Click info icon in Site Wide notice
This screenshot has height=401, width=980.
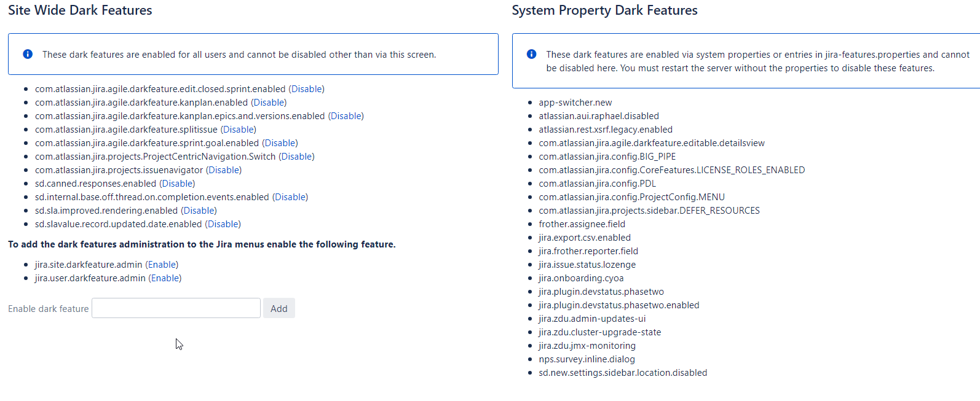click(28, 54)
